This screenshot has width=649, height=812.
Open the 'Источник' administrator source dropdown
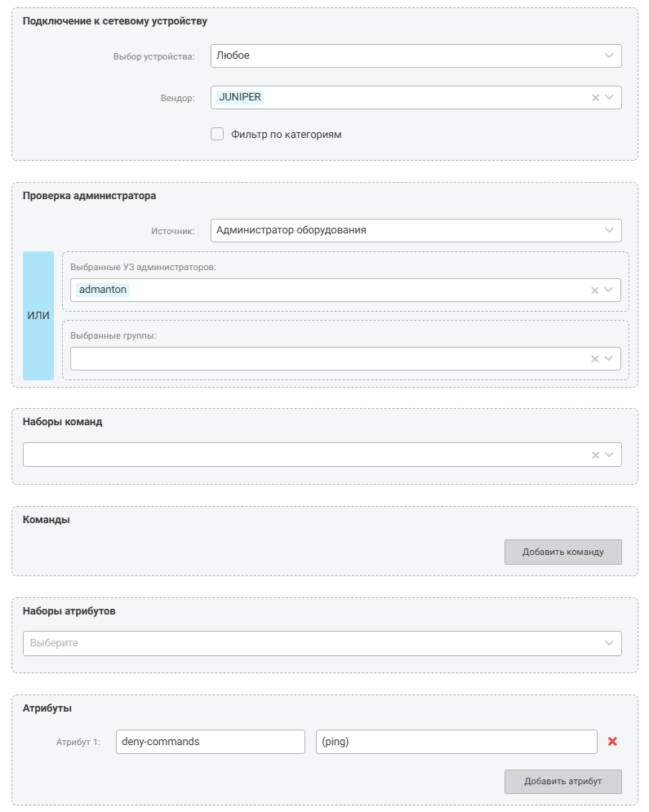tap(416, 230)
